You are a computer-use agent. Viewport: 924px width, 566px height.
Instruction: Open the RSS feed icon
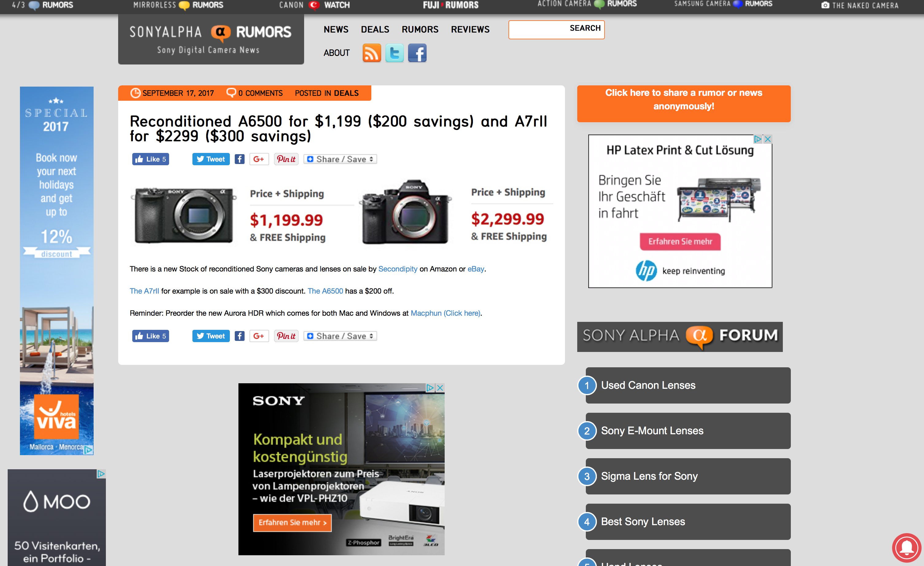point(372,53)
